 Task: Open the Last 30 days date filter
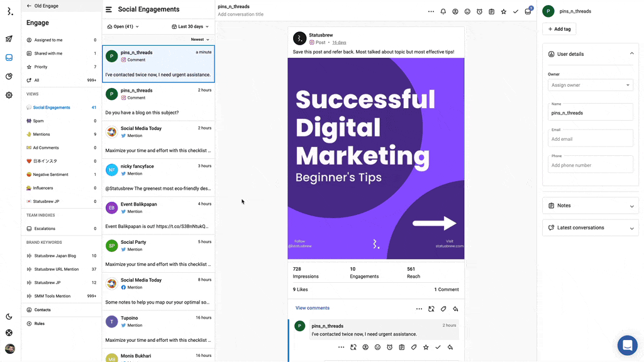coord(190,26)
